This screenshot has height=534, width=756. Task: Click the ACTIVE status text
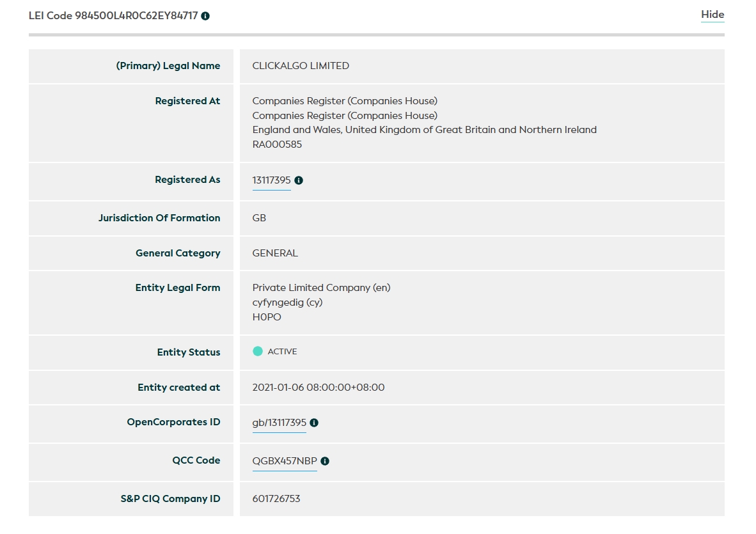[x=282, y=352]
